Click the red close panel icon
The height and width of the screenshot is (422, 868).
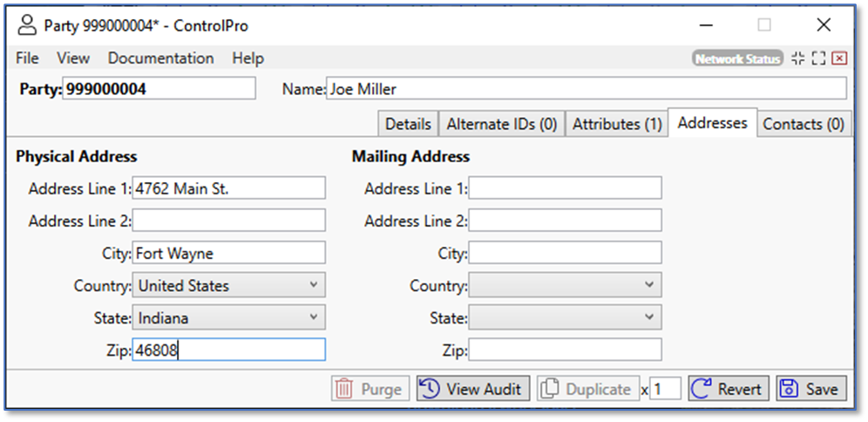[839, 58]
